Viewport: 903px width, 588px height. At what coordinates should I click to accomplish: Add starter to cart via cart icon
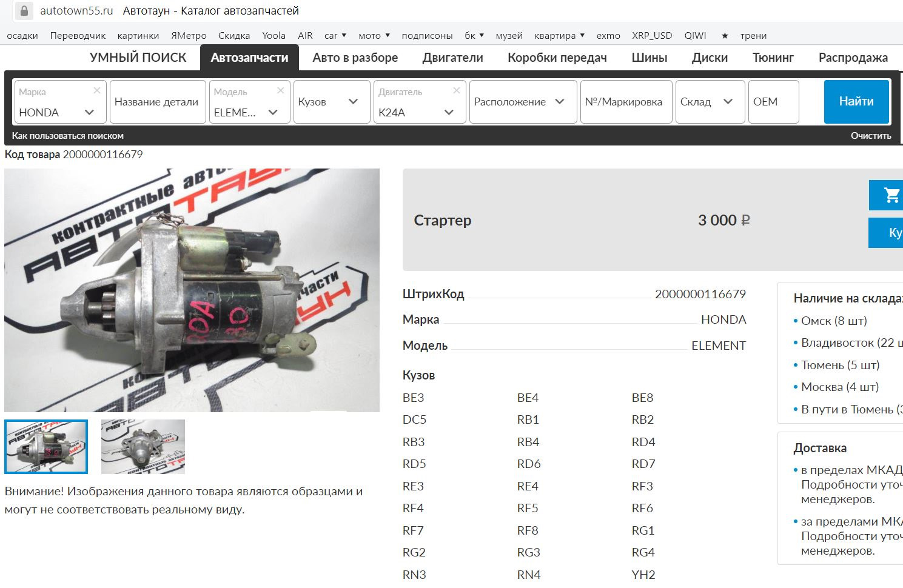tap(890, 195)
